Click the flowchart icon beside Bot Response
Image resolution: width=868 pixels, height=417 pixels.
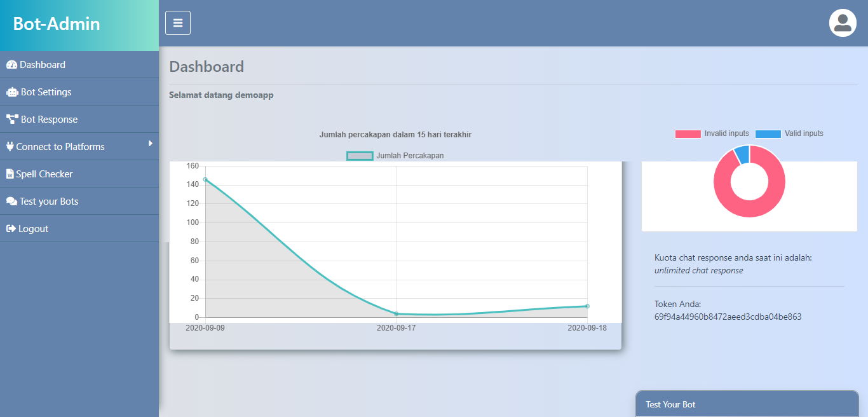(x=12, y=120)
